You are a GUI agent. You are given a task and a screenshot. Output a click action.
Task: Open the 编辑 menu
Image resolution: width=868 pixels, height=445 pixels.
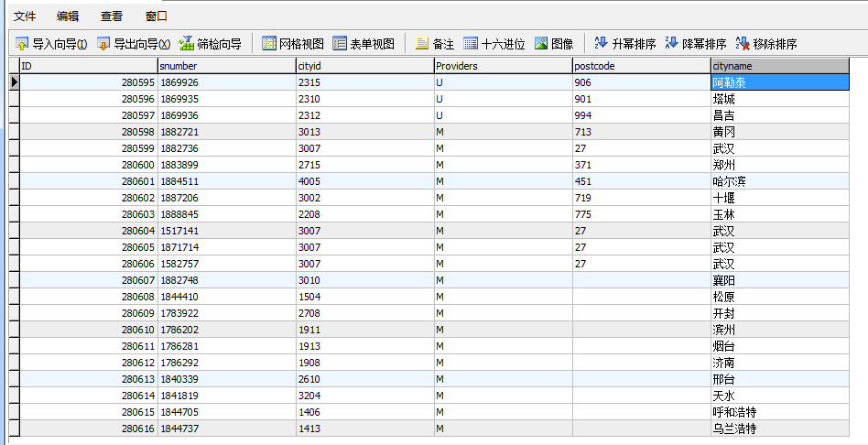click(x=68, y=16)
